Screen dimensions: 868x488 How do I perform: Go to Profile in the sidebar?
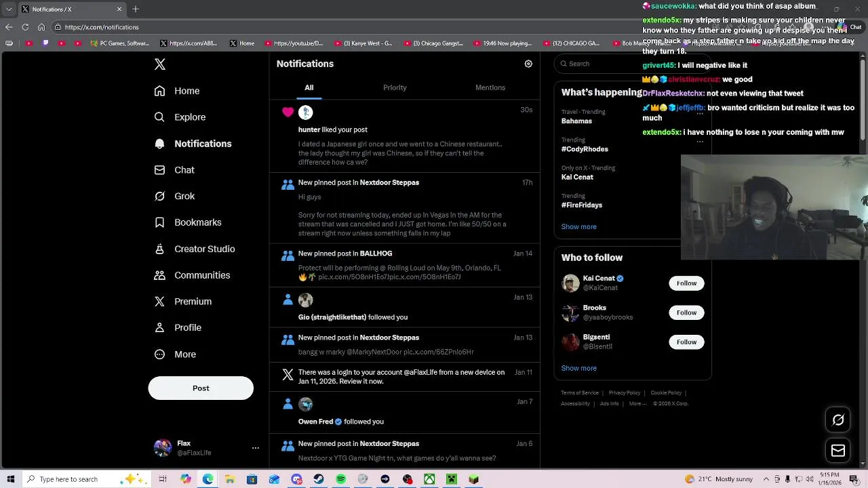point(178,328)
